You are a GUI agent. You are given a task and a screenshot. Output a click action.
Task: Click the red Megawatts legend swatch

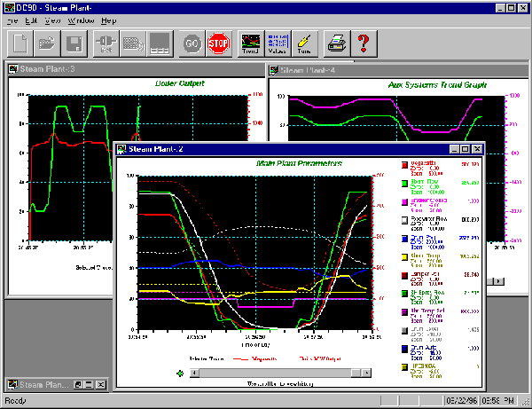coord(404,164)
